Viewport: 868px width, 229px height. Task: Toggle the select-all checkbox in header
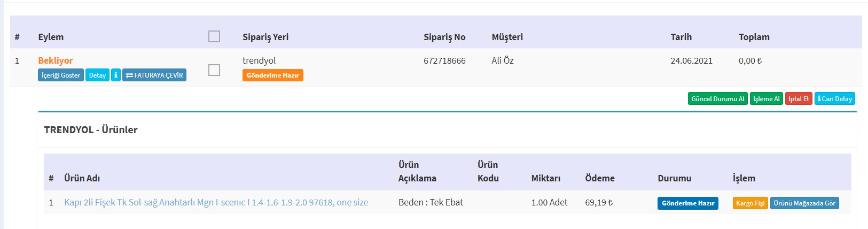pyautogui.click(x=214, y=36)
